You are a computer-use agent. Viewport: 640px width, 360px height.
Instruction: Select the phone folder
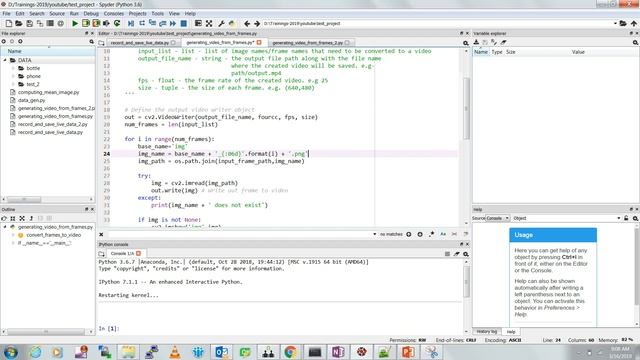click(33, 76)
